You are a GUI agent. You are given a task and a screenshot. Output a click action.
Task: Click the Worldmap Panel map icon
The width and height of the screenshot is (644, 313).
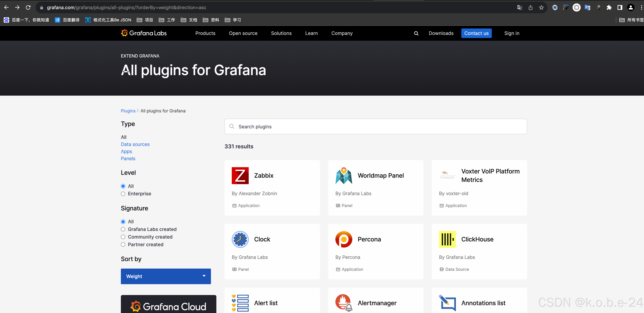344,175
